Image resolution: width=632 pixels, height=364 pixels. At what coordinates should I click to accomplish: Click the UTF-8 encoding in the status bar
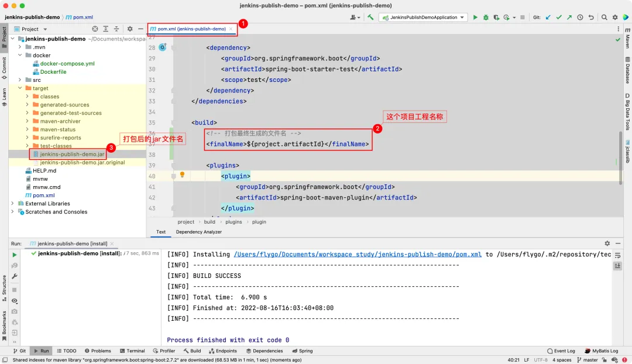[x=541, y=360]
